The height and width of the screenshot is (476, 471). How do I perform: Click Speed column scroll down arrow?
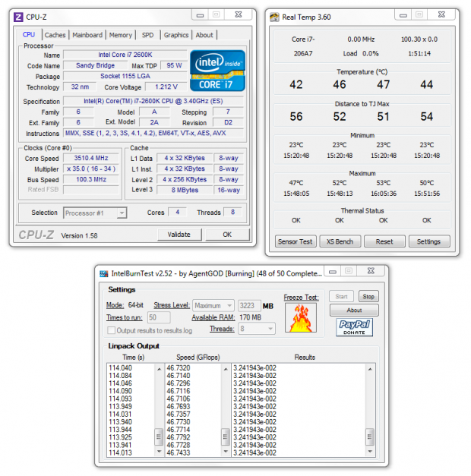226,452
